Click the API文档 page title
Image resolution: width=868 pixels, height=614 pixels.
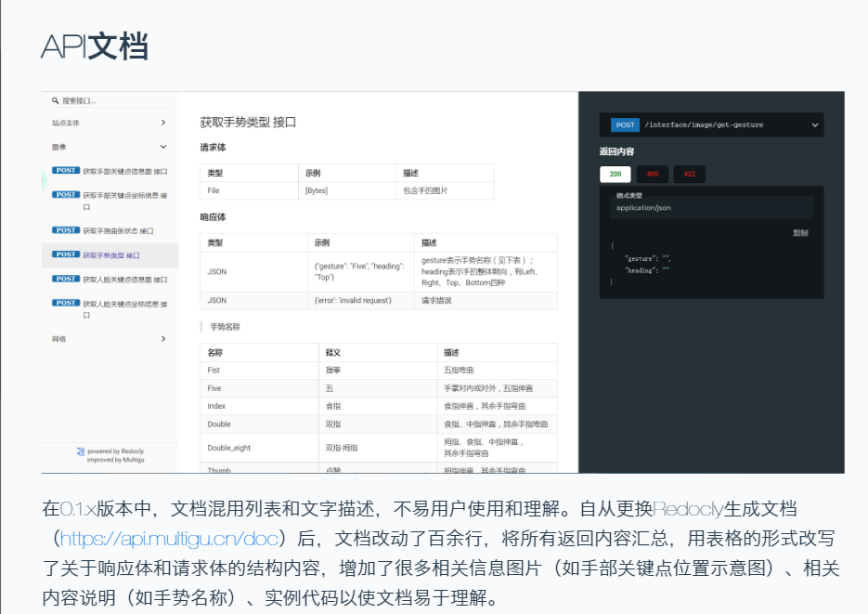95,46
